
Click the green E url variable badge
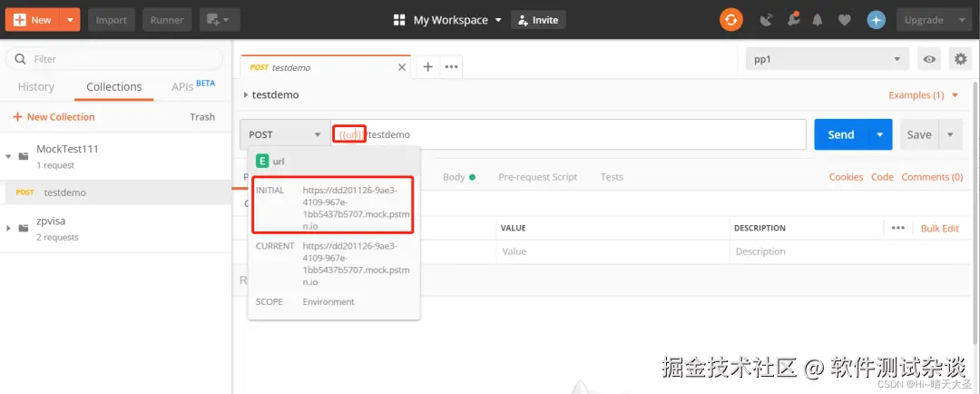pyautogui.click(x=262, y=162)
